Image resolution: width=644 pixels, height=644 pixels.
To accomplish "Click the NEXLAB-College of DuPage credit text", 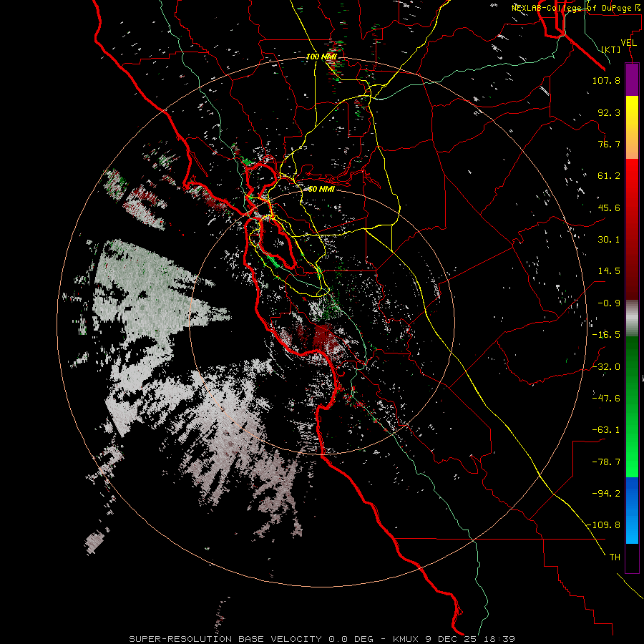I will [577, 8].
